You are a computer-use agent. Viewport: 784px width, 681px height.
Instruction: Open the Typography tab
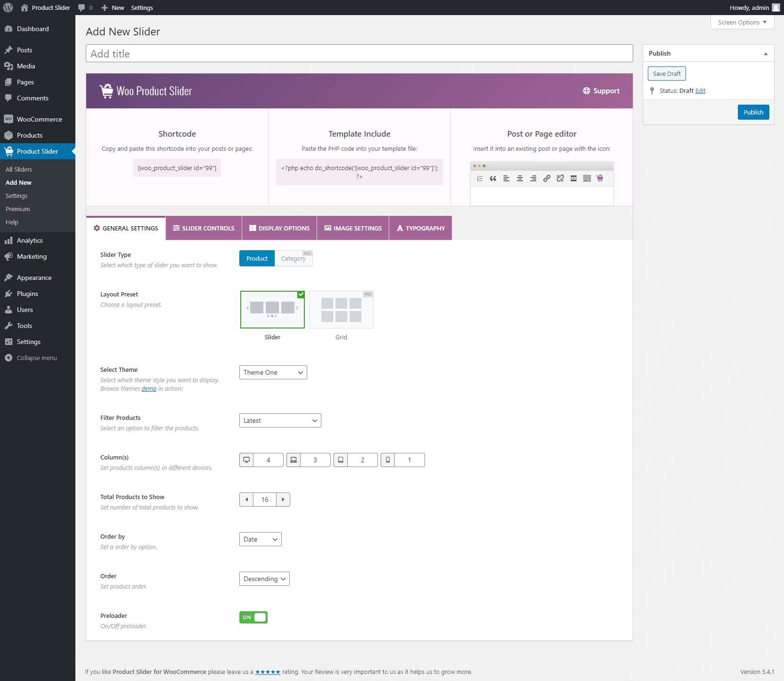coord(420,228)
